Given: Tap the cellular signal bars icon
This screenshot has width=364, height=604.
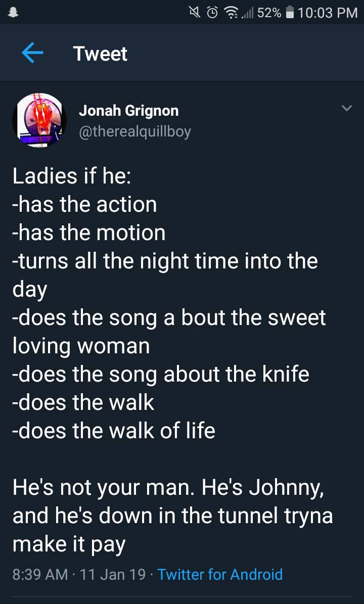Looking at the screenshot, I should tap(247, 13).
